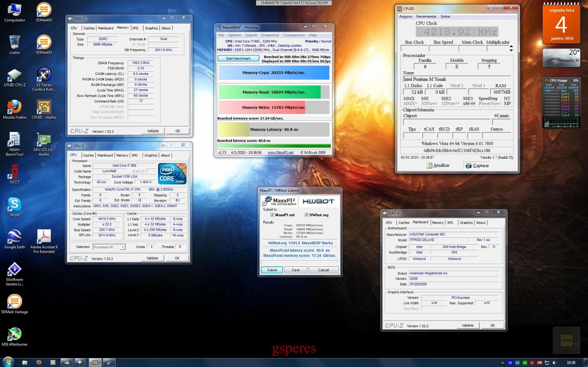Image resolution: width=588 pixels, height=367 pixels.
Task: Launch OCCT desktop icon
Action: (x=15, y=174)
